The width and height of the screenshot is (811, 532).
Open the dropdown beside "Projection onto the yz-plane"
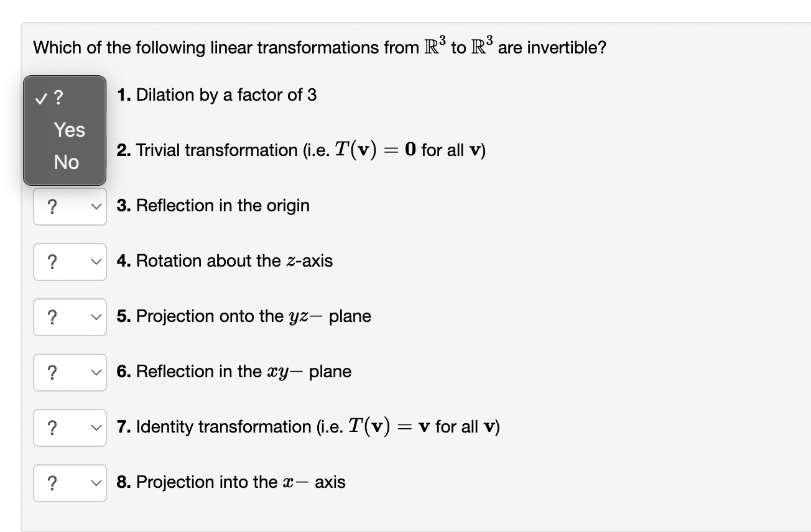[x=70, y=316]
